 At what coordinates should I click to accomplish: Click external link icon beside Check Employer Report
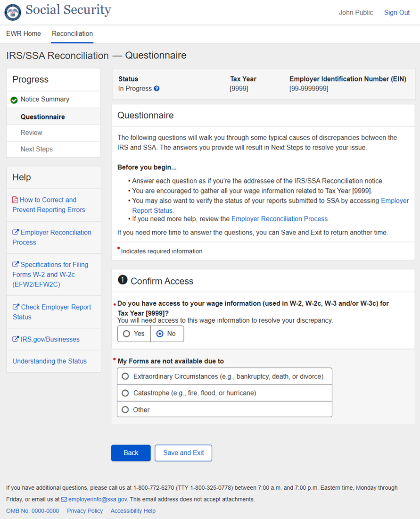(16, 307)
